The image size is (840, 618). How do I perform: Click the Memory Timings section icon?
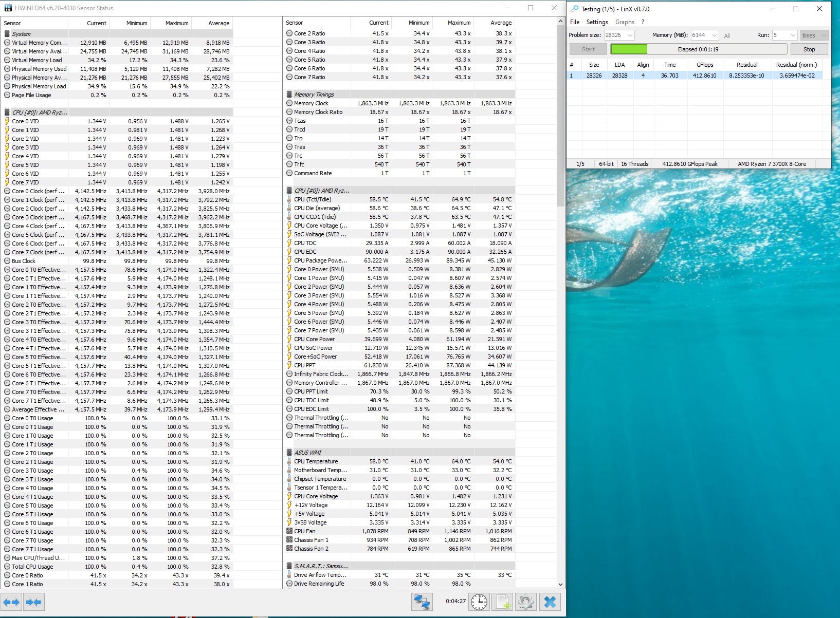289,95
